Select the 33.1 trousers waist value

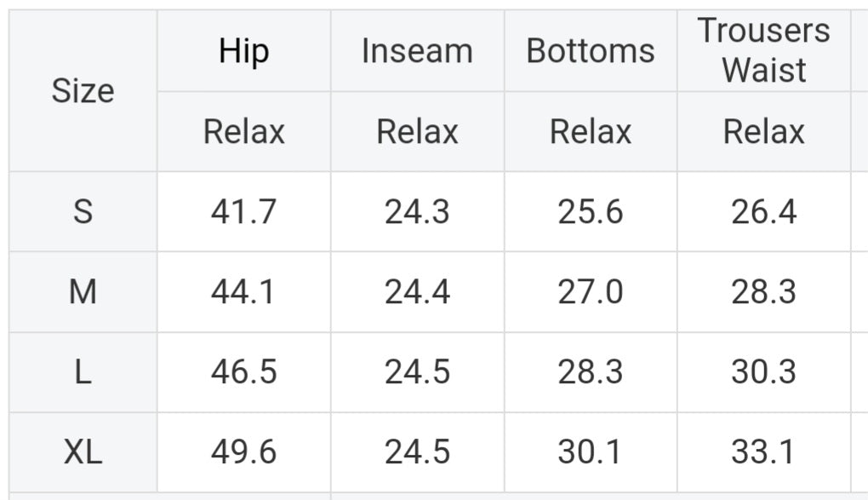coord(763,452)
